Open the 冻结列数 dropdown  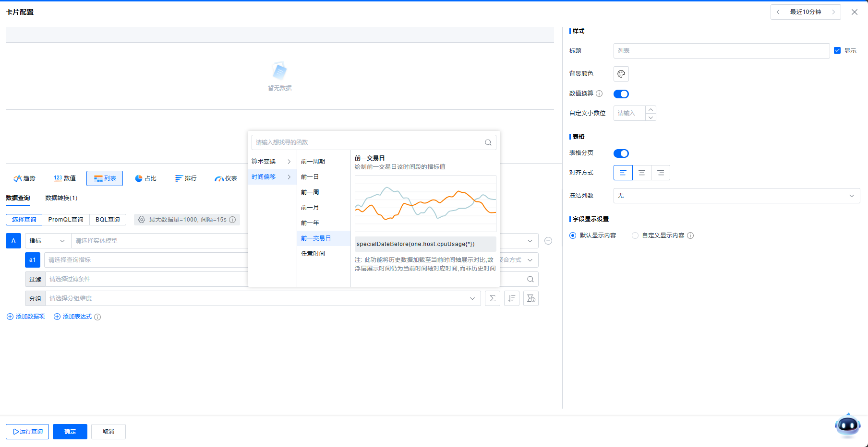736,196
